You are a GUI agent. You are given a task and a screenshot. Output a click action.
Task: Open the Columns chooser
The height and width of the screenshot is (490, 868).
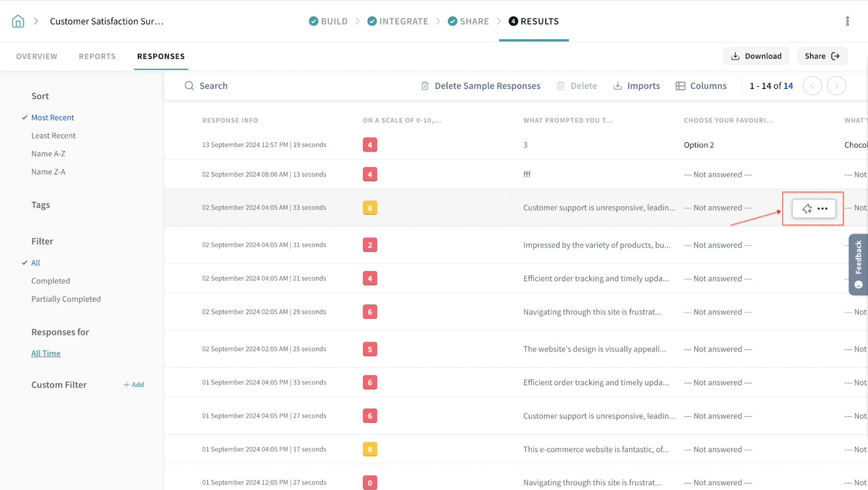point(701,86)
